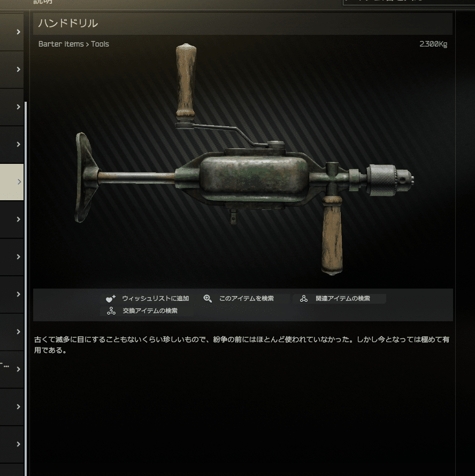The height and width of the screenshot is (476, 475).
Task: Expand the highlighted selected list row chevron
Action: (19, 182)
